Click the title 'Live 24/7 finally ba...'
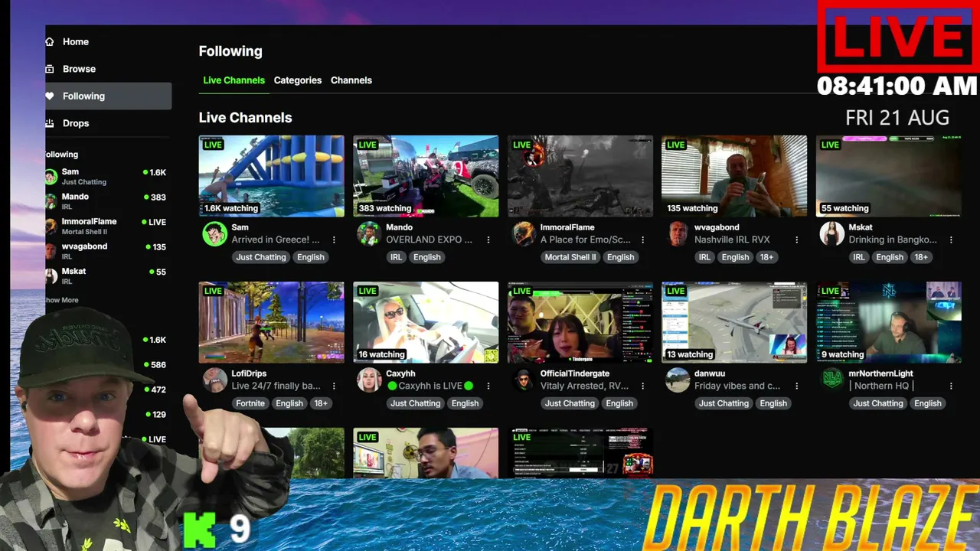 [x=276, y=386]
